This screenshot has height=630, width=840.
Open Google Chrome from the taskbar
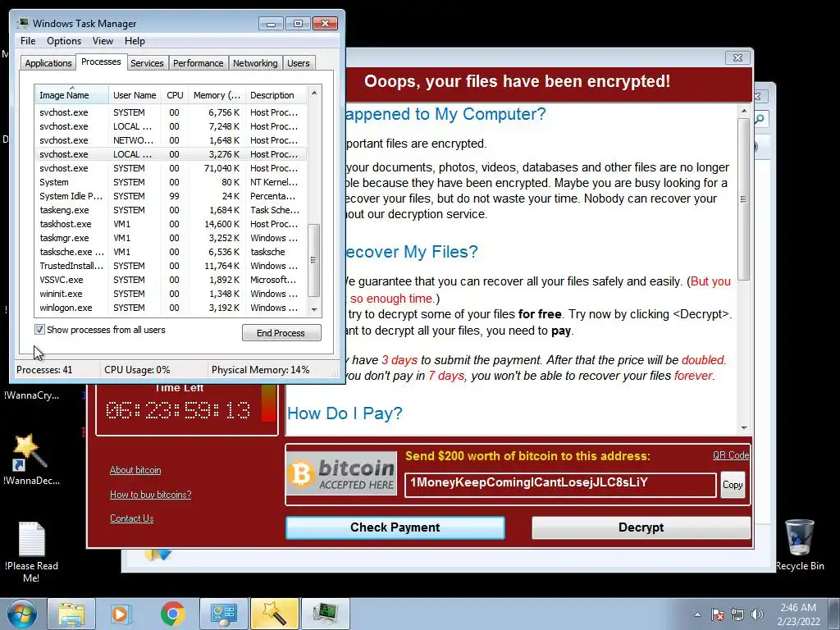pyautogui.click(x=172, y=614)
